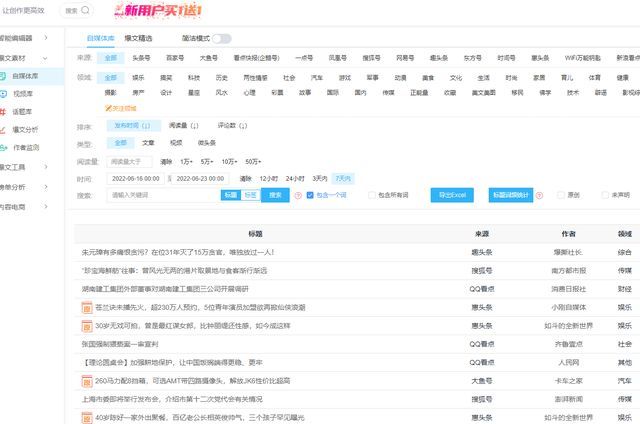Click the 阅读量大于 input field
640x424 pixels.
pos(129,162)
